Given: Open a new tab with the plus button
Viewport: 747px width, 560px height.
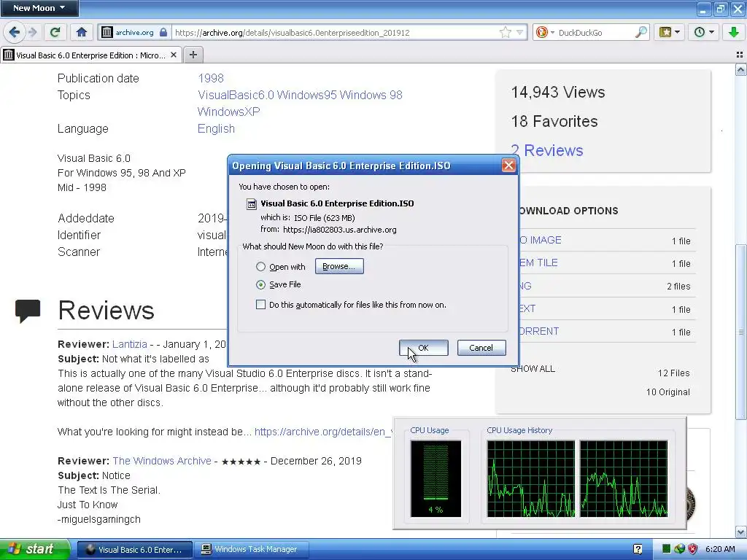Looking at the screenshot, I should (x=193, y=55).
